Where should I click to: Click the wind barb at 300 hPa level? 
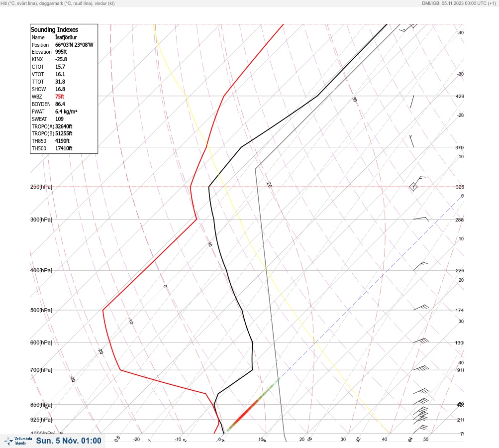click(x=421, y=219)
